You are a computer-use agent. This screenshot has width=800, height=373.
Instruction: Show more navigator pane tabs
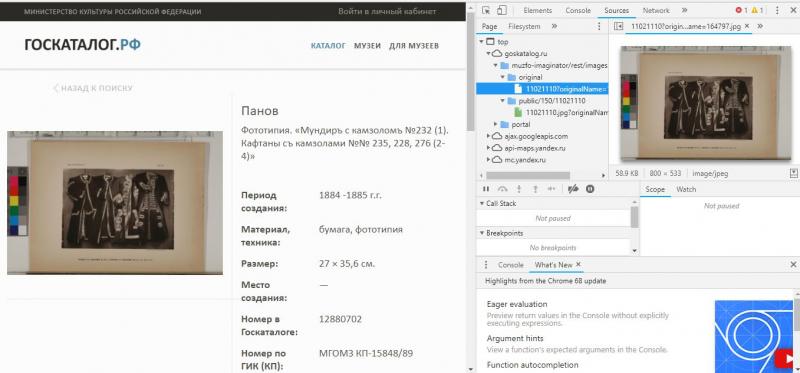(555, 26)
